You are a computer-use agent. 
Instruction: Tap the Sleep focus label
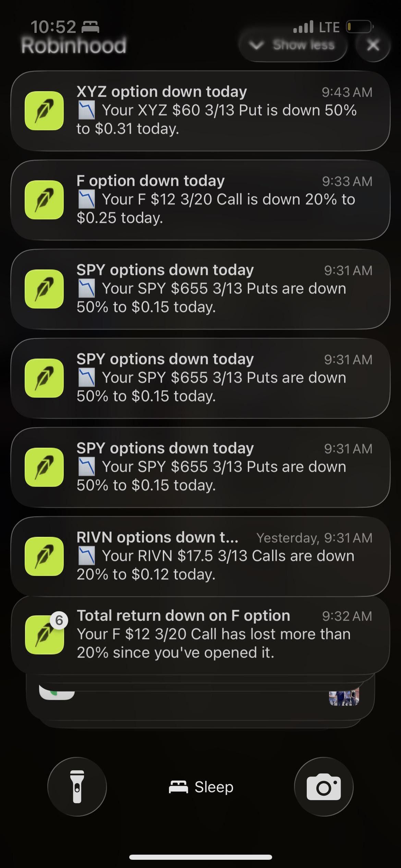214,787
